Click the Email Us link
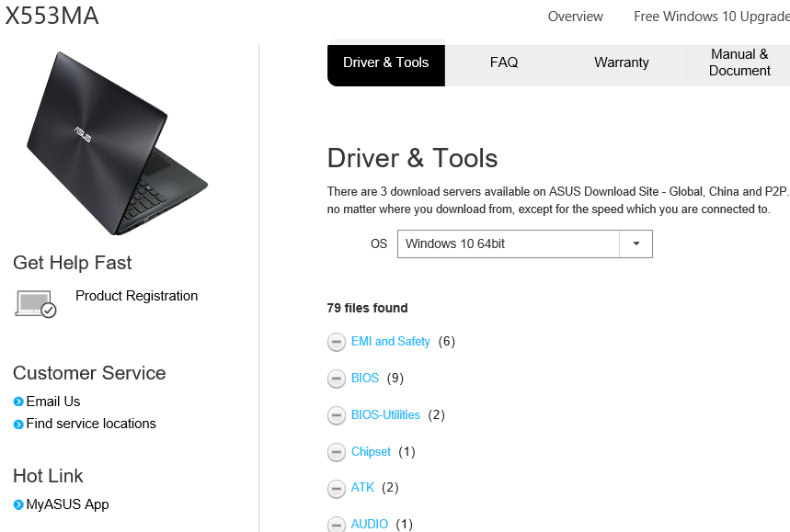 click(x=53, y=402)
